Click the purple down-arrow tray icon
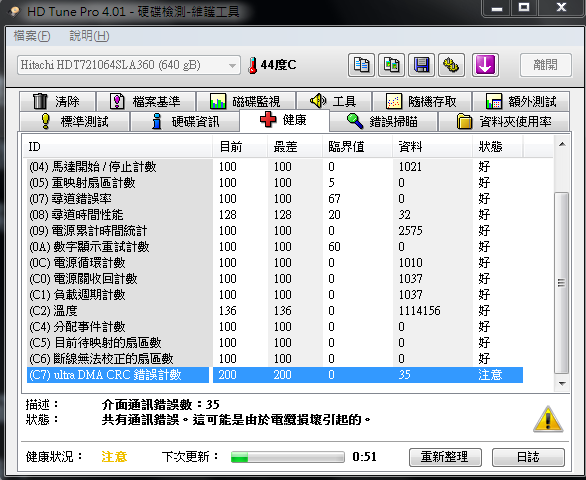This screenshot has width=586, height=480. click(x=485, y=65)
